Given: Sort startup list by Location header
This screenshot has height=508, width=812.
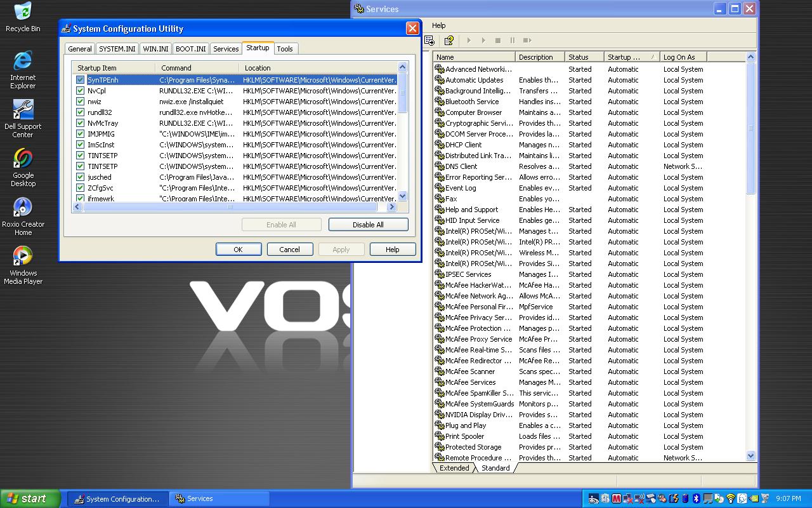Looking at the screenshot, I should point(318,68).
